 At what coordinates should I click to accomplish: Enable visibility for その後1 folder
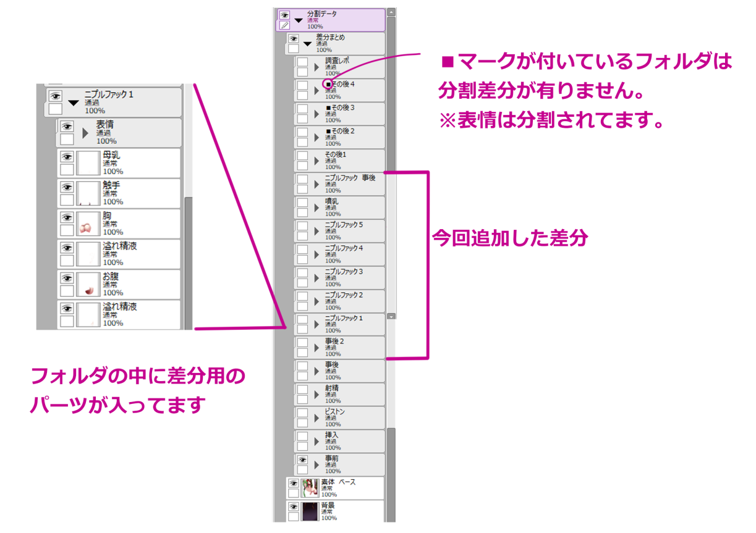coord(302,156)
